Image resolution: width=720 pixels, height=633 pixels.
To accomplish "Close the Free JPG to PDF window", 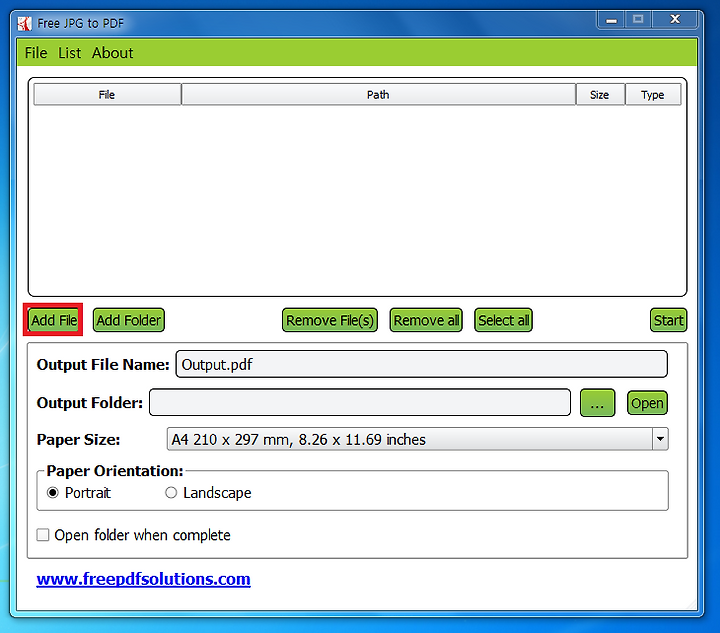I will click(675, 20).
